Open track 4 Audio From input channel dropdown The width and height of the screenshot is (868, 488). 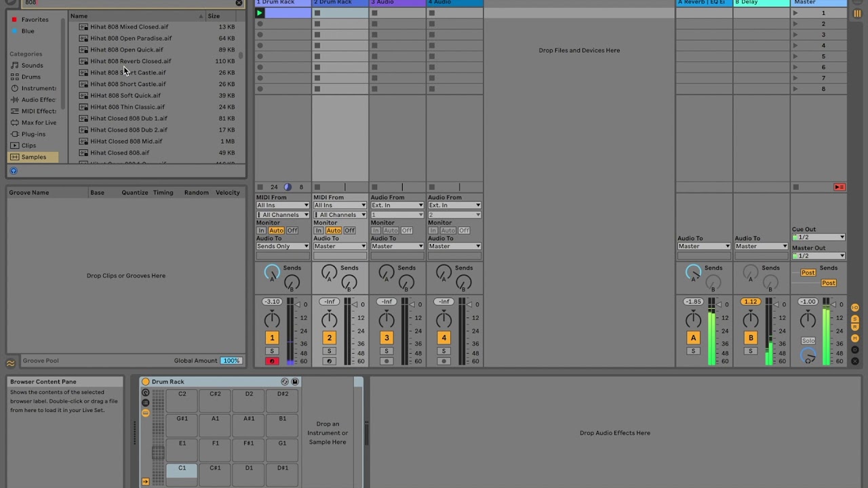(x=454, y=215)
